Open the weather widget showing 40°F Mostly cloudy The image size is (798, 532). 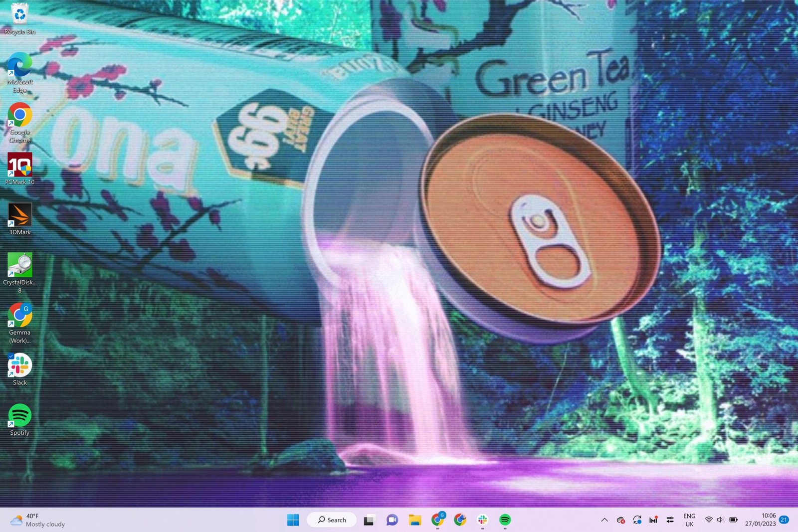(x=38, y=520)
